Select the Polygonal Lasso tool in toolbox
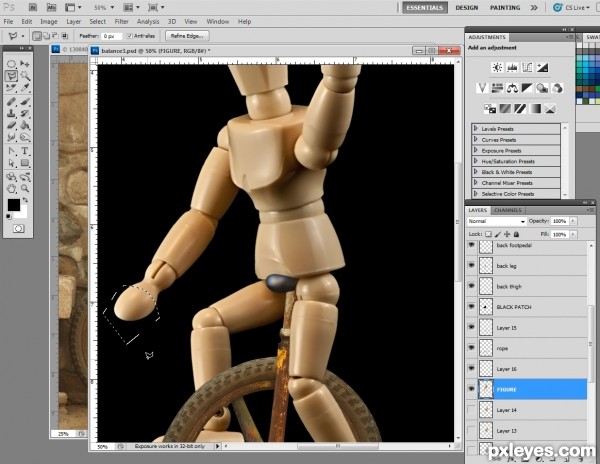Viewport: 600px width, 464px height. [11, 76]
